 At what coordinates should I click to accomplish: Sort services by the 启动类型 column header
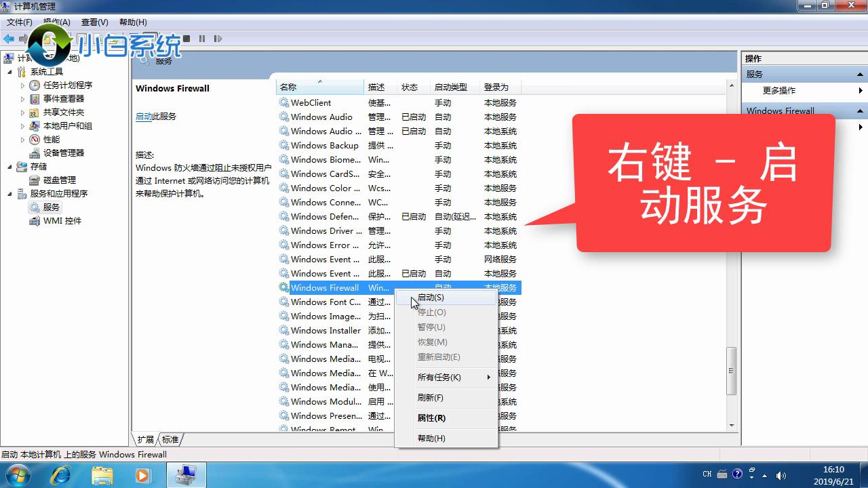[x=454, y=87]
